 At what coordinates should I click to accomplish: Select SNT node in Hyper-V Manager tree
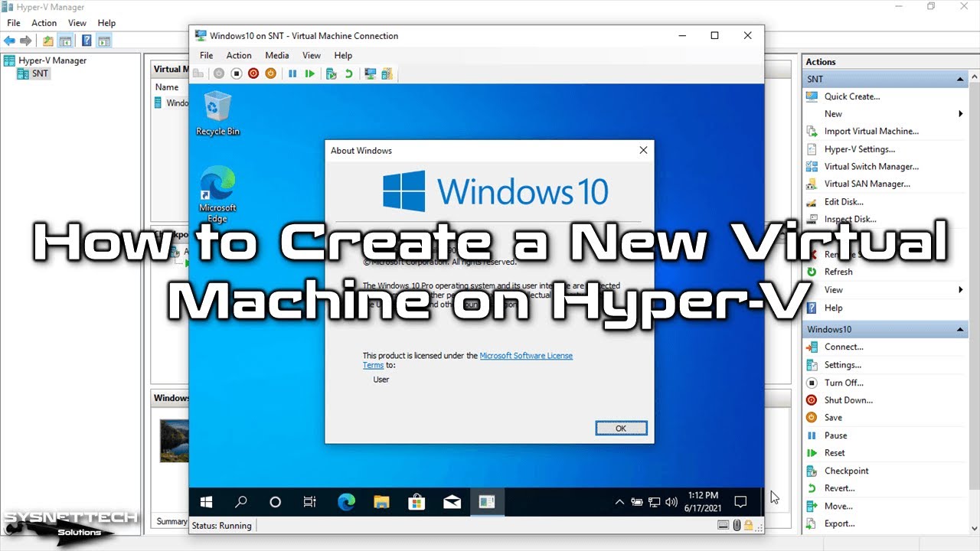(x=40, y=74)
